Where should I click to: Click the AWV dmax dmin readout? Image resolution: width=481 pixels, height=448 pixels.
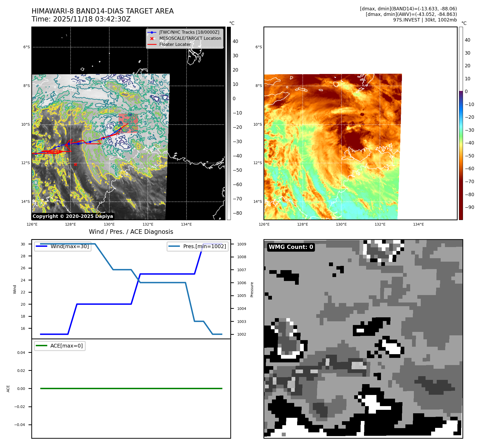[411, 14]
